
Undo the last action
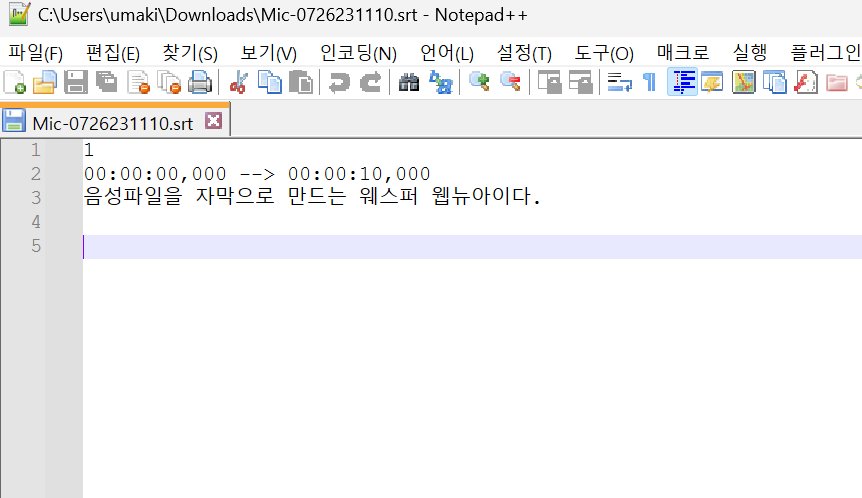click(x=339, y=82)
